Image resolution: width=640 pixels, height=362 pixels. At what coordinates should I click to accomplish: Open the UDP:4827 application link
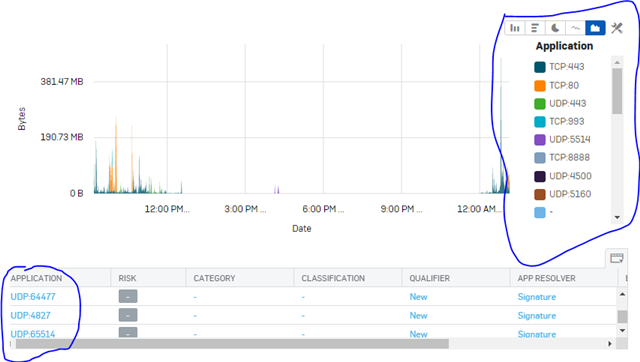(30, 315)
